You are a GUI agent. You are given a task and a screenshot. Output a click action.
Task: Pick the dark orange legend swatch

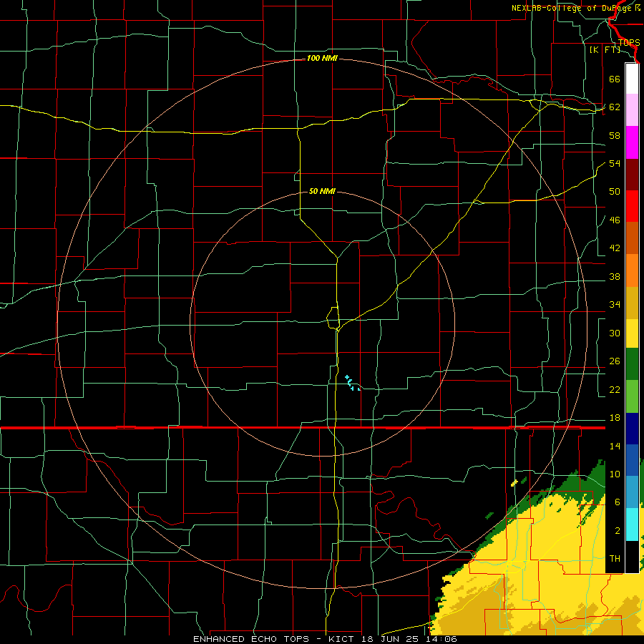pos(632,238)
